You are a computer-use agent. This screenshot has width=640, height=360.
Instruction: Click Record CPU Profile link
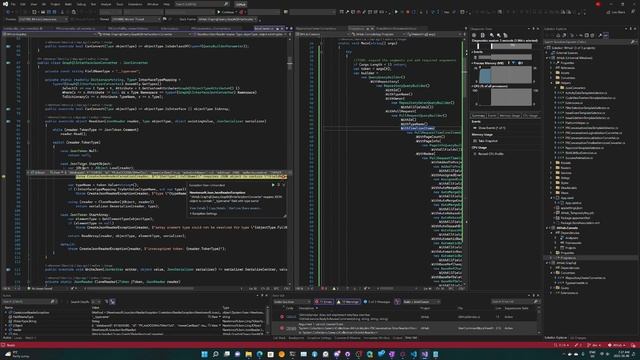coord(490,154)
